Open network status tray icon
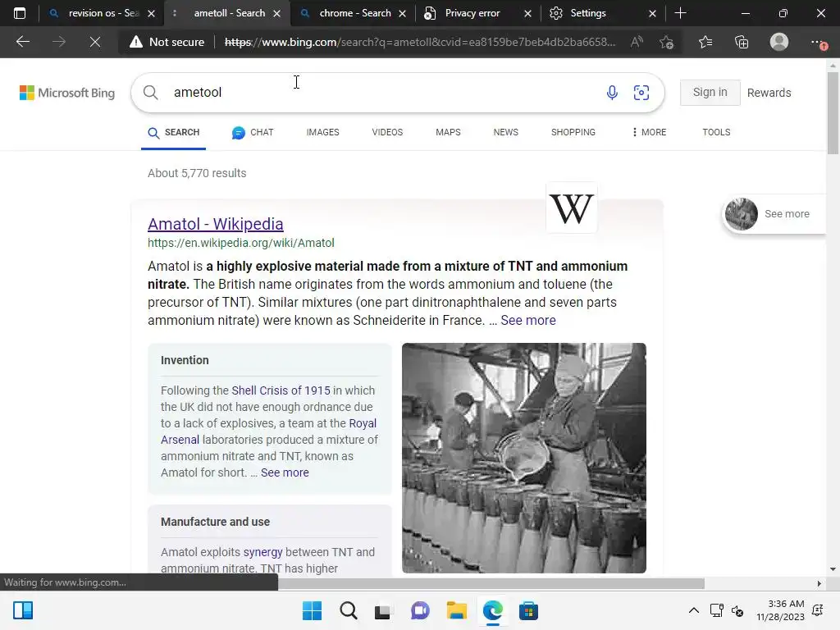 coord(716,610)
